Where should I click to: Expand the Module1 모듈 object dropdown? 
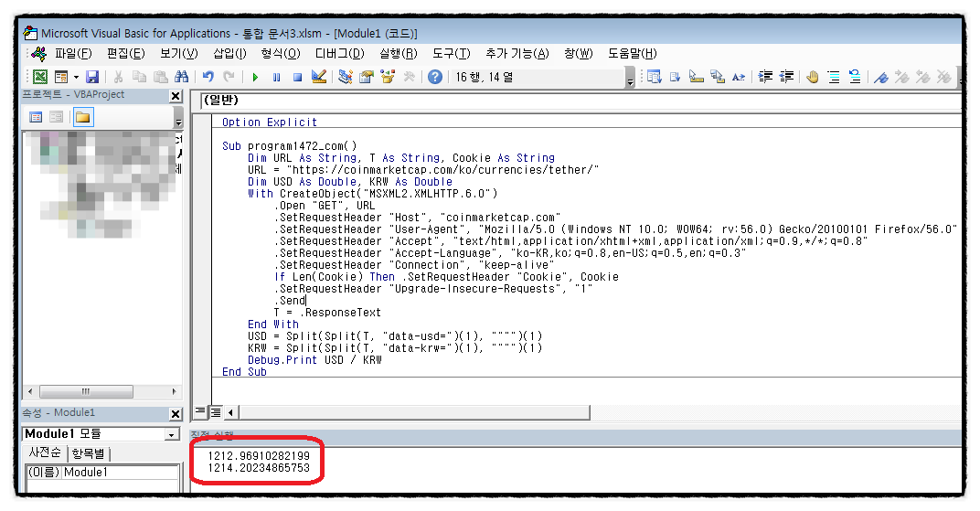[x=171, y=435]
